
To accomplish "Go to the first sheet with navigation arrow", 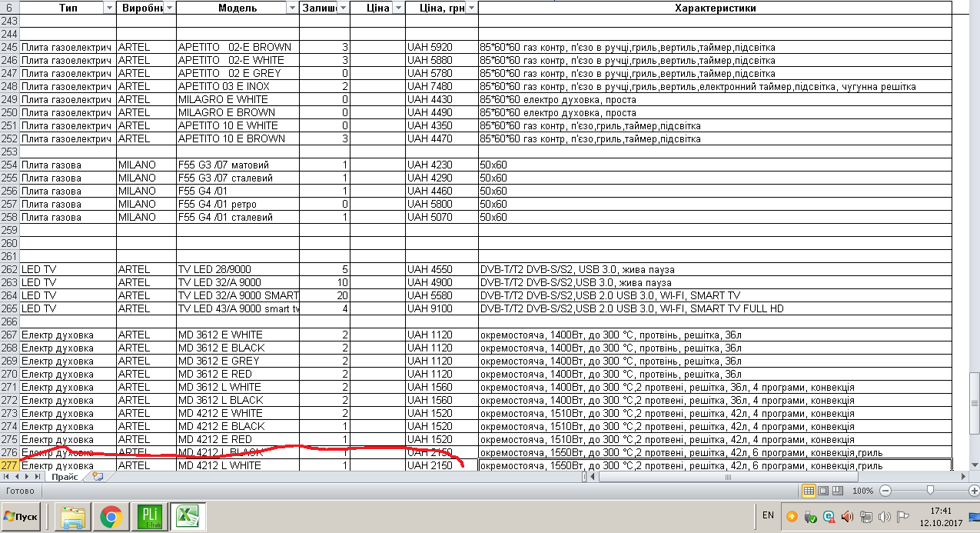I will point(7,477).
